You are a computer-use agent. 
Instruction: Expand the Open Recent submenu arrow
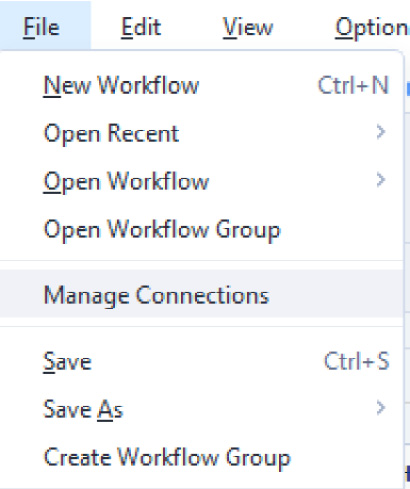click(x=381, y=132)
